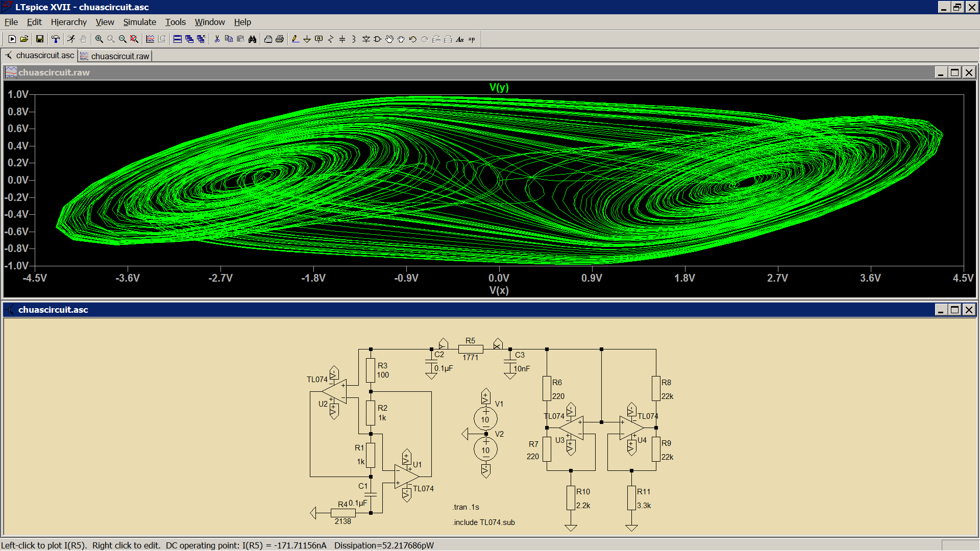Image resolution: width=980 pixels, height=551 pixels.
Task: Minimize the chuascircuit.asc schematic window
Action: [941, 310]
